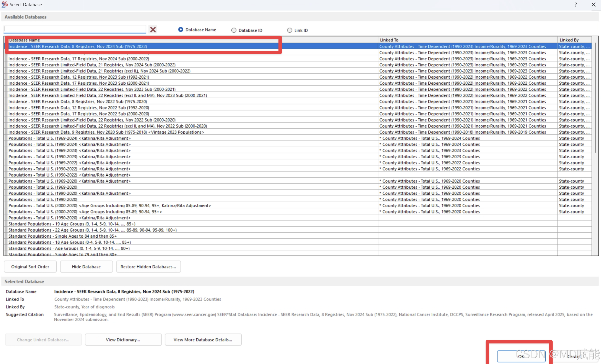Click the database search input field
601x364 pixels.
(74, 29)
